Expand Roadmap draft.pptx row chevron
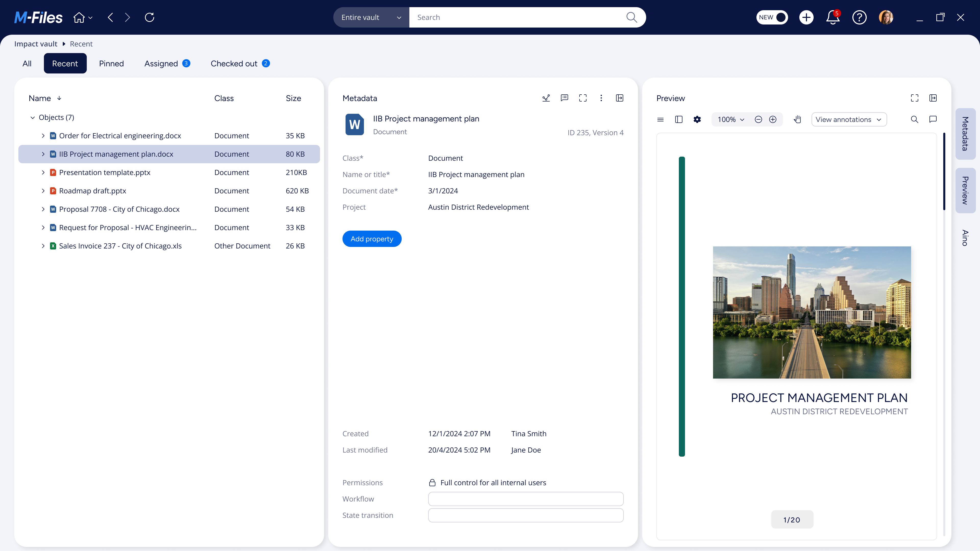980x551 pixels. [43, 191]
